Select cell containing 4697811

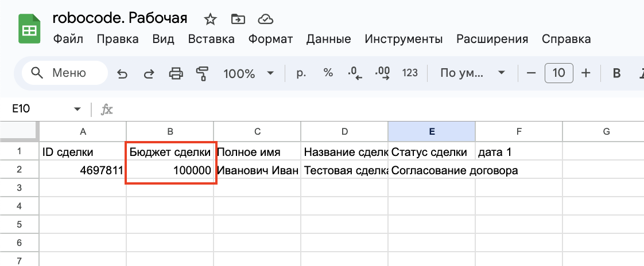83,170
